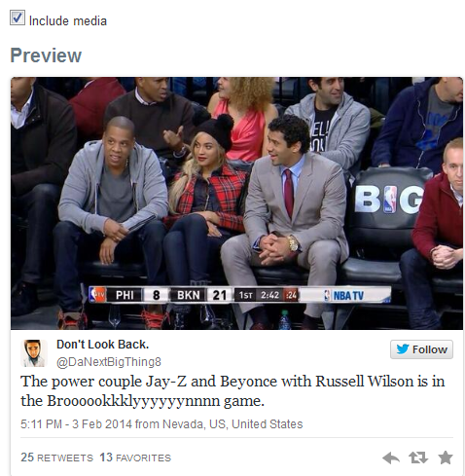Retweet using the retweet arrows icon
Screen dimensions: 465x476
point(418,458)
